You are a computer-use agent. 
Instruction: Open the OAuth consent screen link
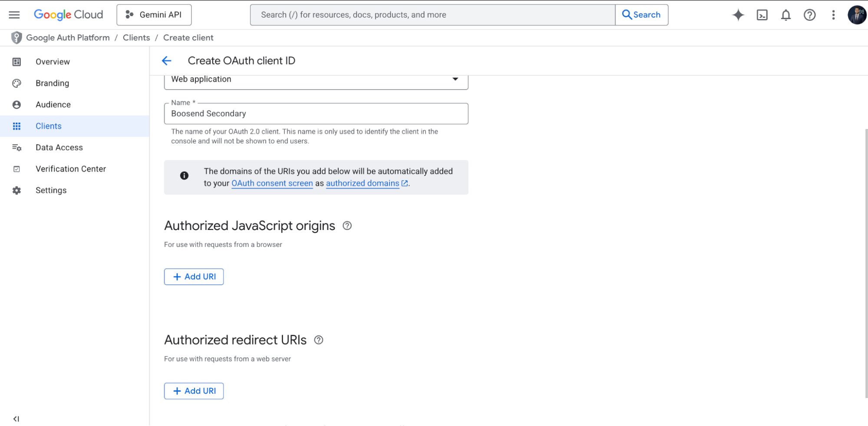pyautogui.click(x=272, y=183)
